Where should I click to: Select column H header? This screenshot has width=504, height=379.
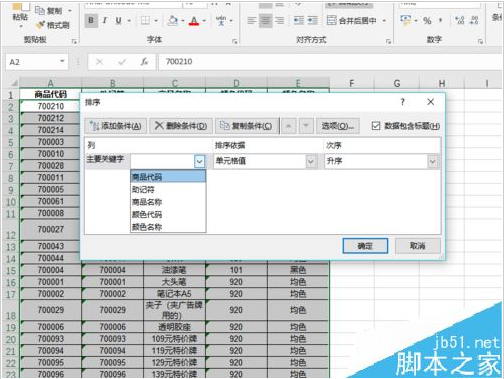441,83
